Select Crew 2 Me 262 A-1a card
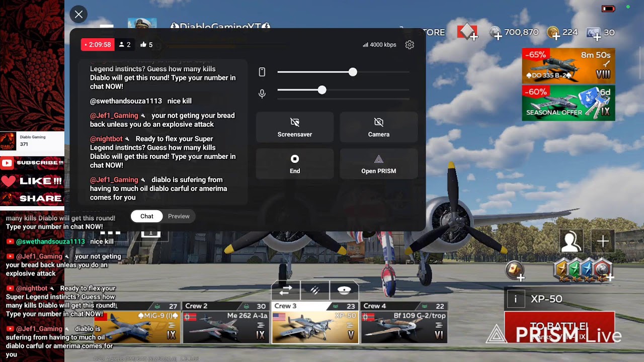 tap(225, 323)
